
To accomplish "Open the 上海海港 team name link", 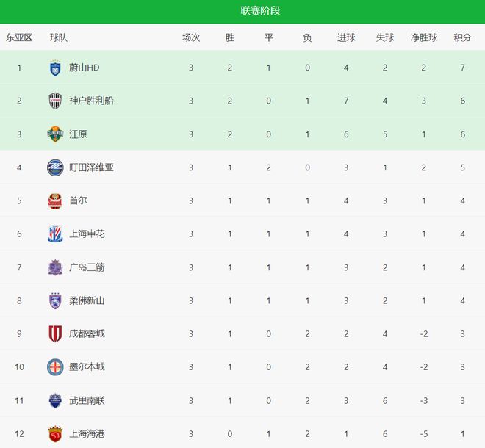I will point(87,433).
